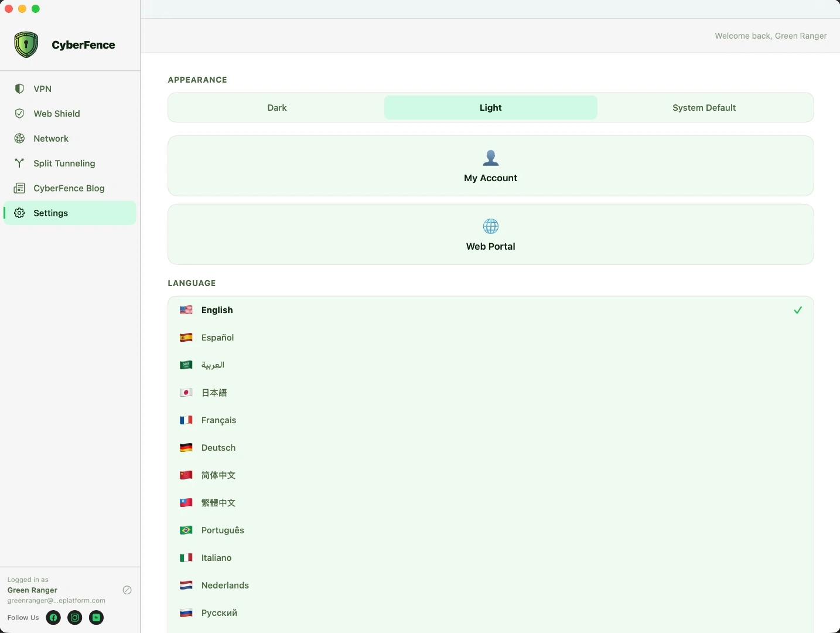Click the 'Green Ranger' username in sidebar
Viewport: 840px width, 633px height.
click(x=32, y=590)
